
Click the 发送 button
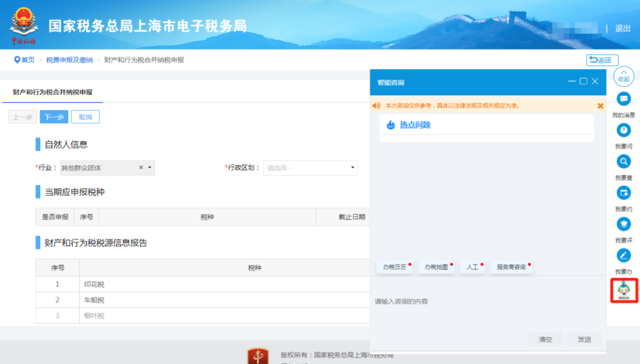584,339
